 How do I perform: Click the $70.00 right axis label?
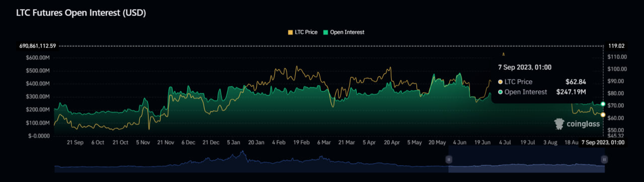[616, 106]
